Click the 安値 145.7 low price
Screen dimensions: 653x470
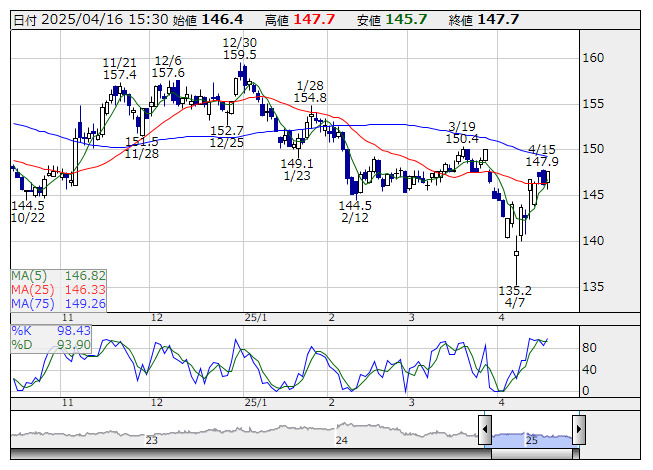coord(392,20)
